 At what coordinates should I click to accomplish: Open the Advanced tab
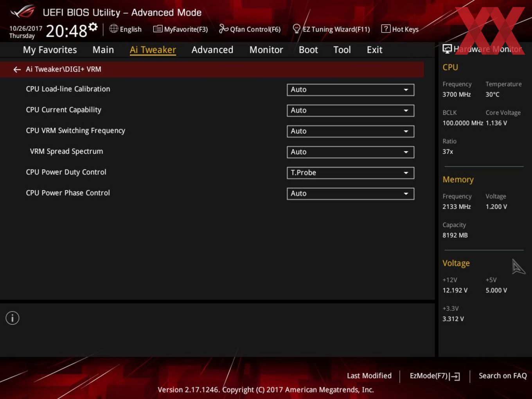tap(212, 50)
